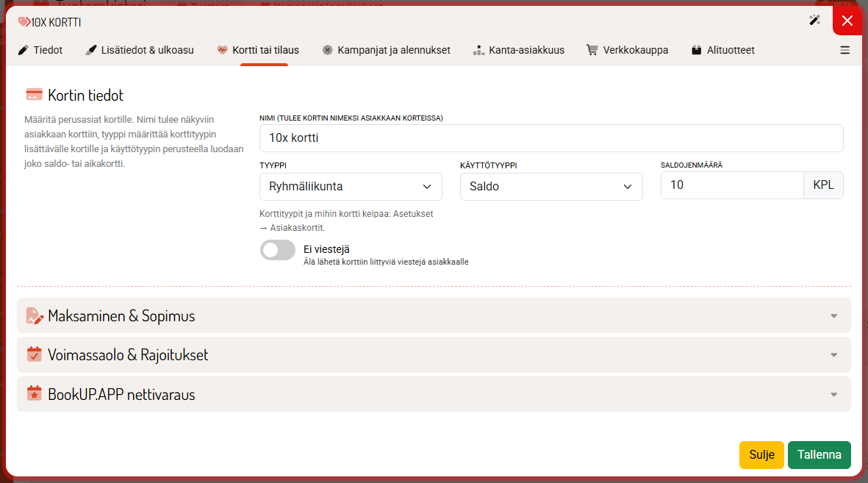The height and width of the screenshot is (483, 868).
Task: Save with the green Tallenna button
Action: (819, 455)
